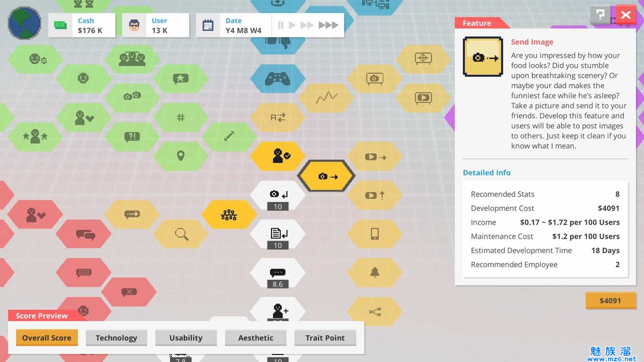The width and height of the screenshot is (644, 362).
Task: Buy the feature with $4091 button
Action: [x=610, y=301]
